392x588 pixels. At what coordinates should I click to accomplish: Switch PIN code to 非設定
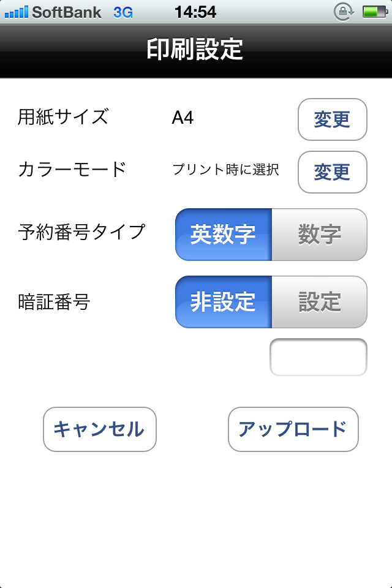[224, 302]
